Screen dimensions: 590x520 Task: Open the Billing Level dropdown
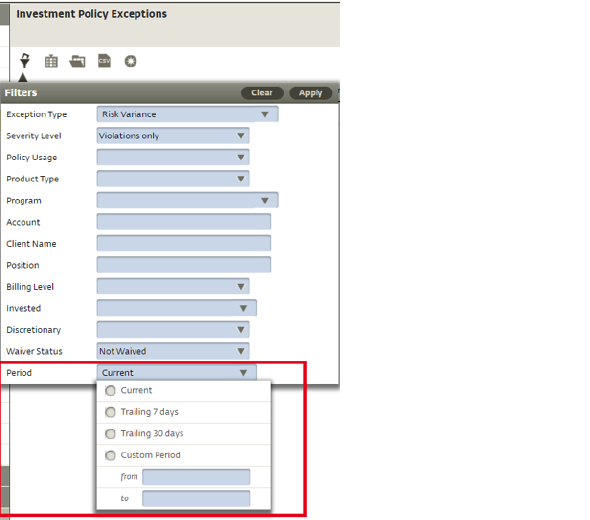(x=173, y=286)
